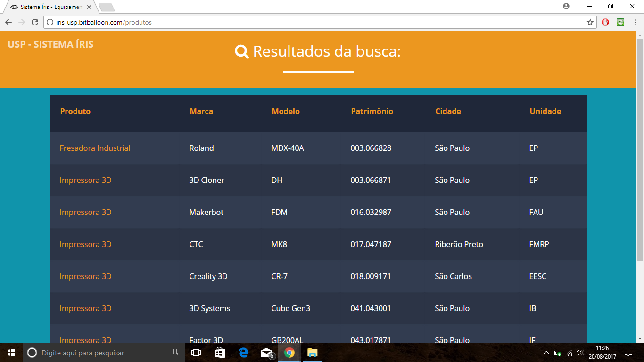Click the Produto column header
The width and height of the screenshot is (644, 362).
[75, 111]
